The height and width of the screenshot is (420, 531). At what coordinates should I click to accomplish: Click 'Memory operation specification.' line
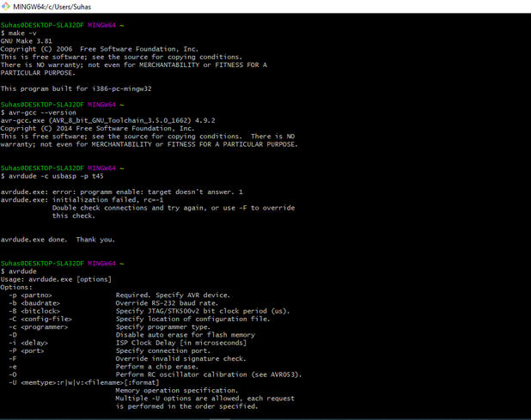pyautogui.click(x=177, y=391)
